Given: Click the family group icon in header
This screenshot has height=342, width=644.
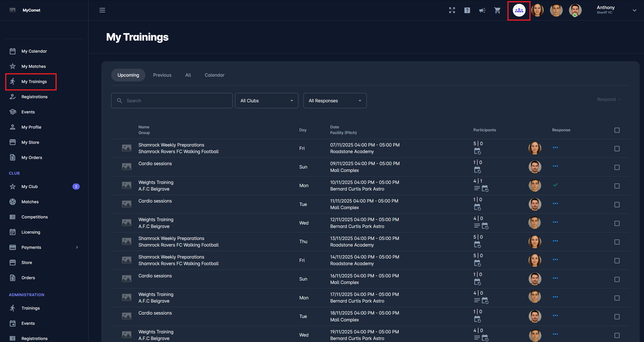Looking at the screenshot, I should (519, 10).
